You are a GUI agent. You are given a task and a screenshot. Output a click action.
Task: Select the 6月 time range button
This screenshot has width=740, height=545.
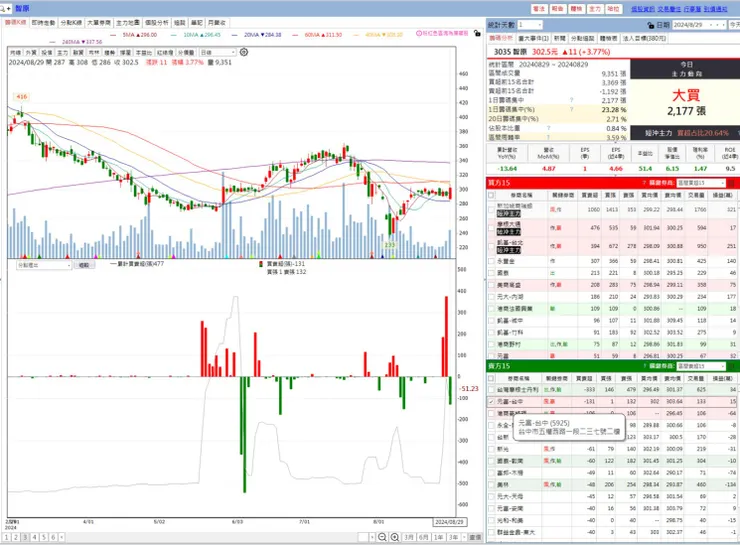pos(423,537)
